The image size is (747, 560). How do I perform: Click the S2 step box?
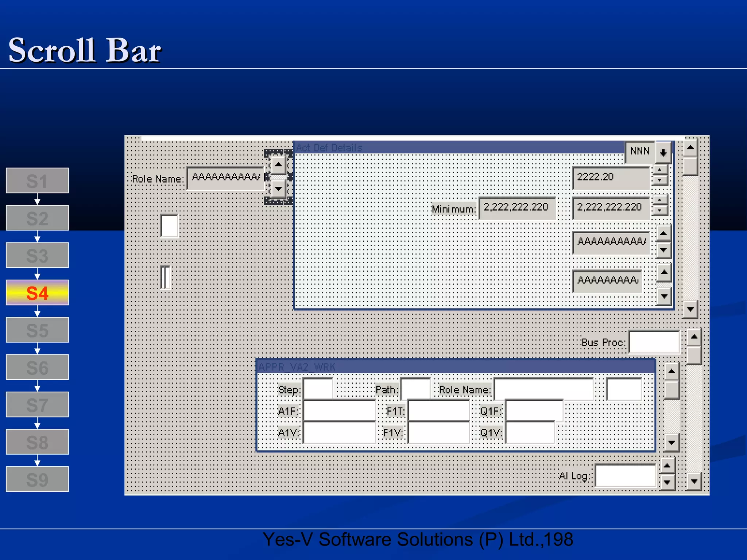[37, 218]
